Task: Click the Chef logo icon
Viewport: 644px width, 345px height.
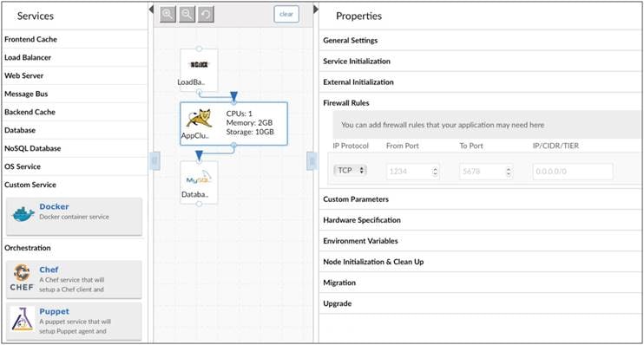Action: tap(22, 278)
